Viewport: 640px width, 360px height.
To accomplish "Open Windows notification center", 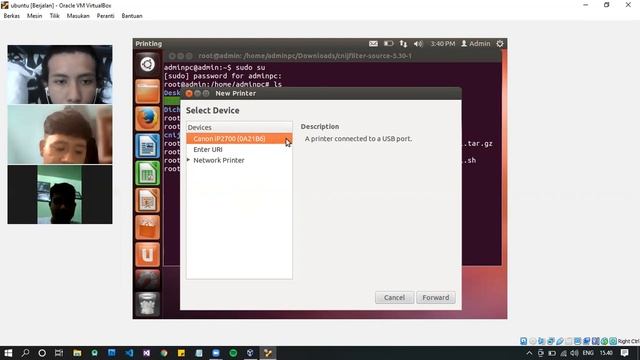I will coord(625,353).
